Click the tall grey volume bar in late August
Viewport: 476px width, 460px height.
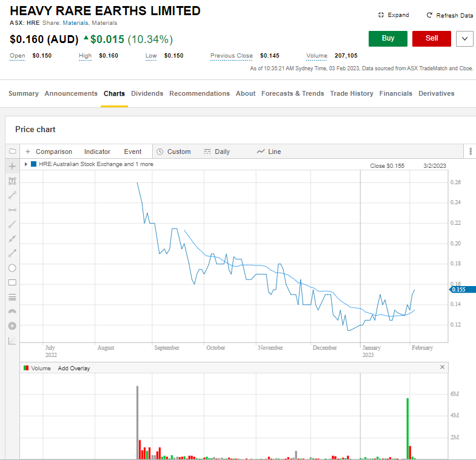point(137,422)
